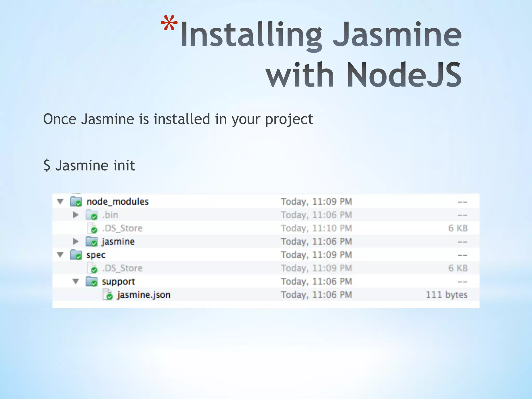The image size is (532, 399).
Task: Select the jasmine.json file name
Action: (144, 295)
